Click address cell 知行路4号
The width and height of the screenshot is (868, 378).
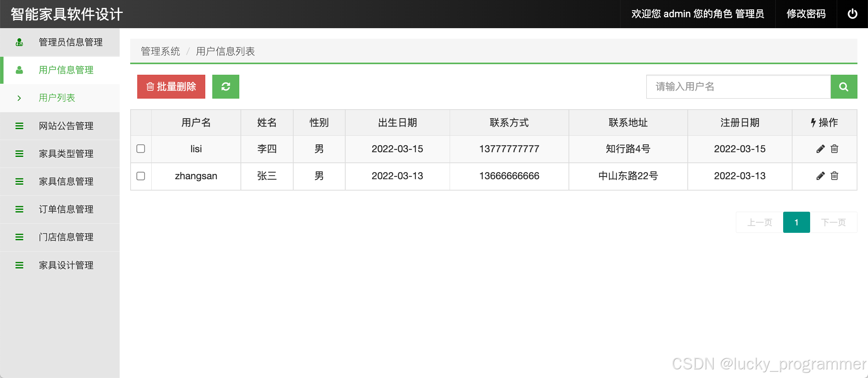628,149
